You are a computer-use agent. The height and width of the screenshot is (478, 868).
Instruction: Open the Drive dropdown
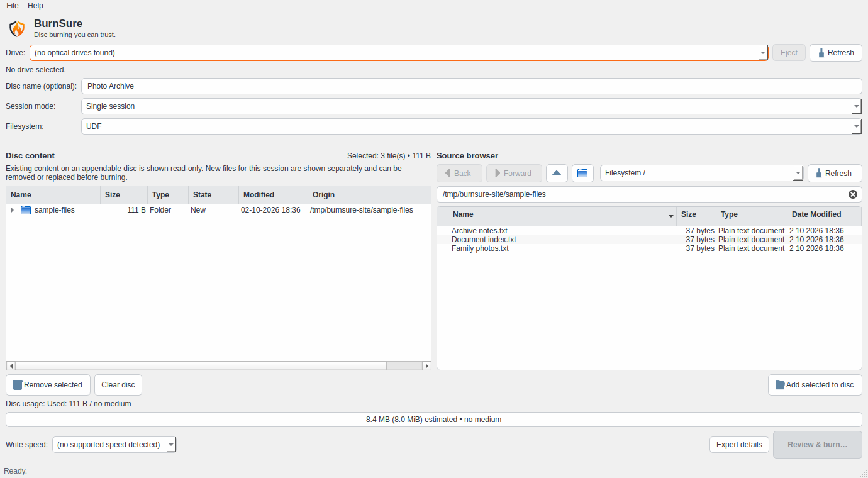pyautogui.click(x=399, y=53)
